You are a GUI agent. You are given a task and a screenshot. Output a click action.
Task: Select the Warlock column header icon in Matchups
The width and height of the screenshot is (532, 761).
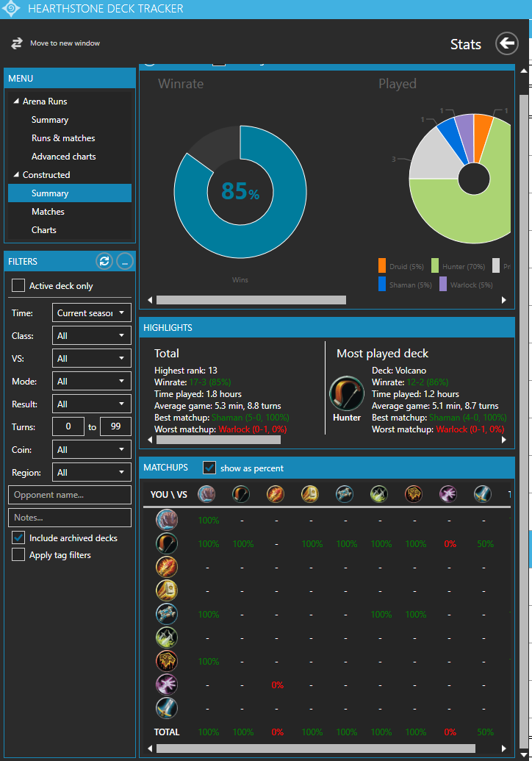coord(448,494)
